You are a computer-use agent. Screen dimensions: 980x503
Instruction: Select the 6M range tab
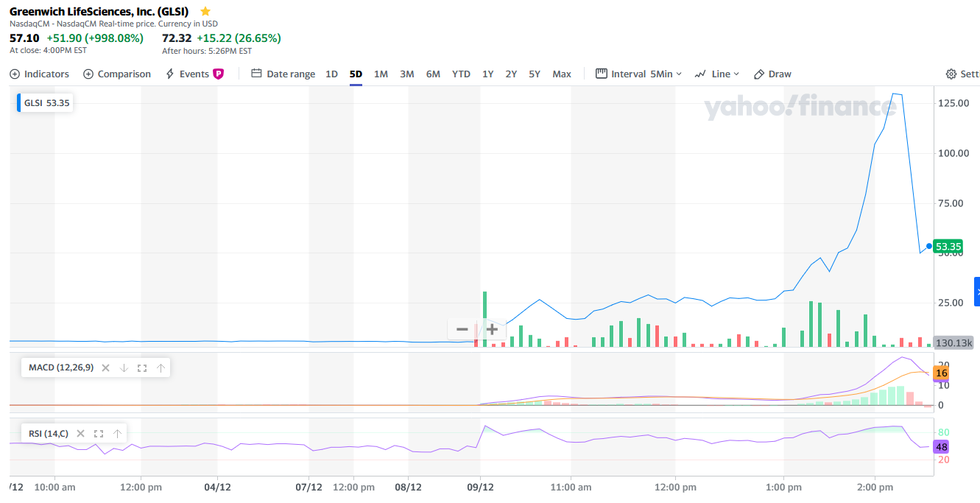[x=433, y=74]
